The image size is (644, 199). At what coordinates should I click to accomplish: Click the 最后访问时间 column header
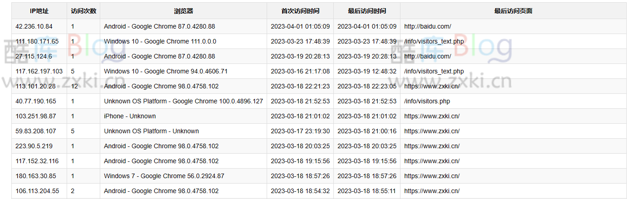(367, 11)
